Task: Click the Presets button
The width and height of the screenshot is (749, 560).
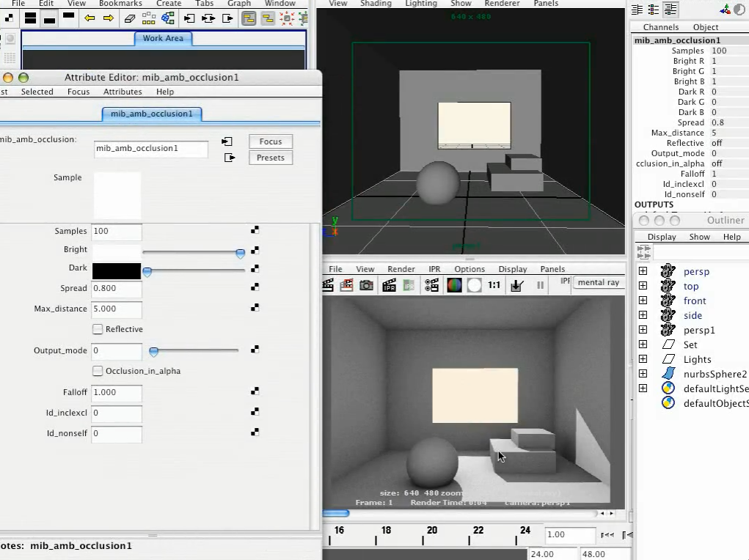Action: coord(271,158)
